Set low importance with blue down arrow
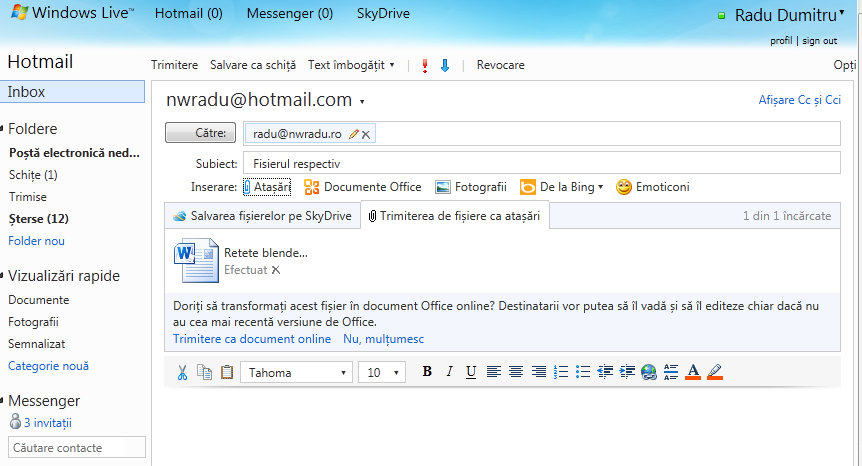 click(445, 65)
